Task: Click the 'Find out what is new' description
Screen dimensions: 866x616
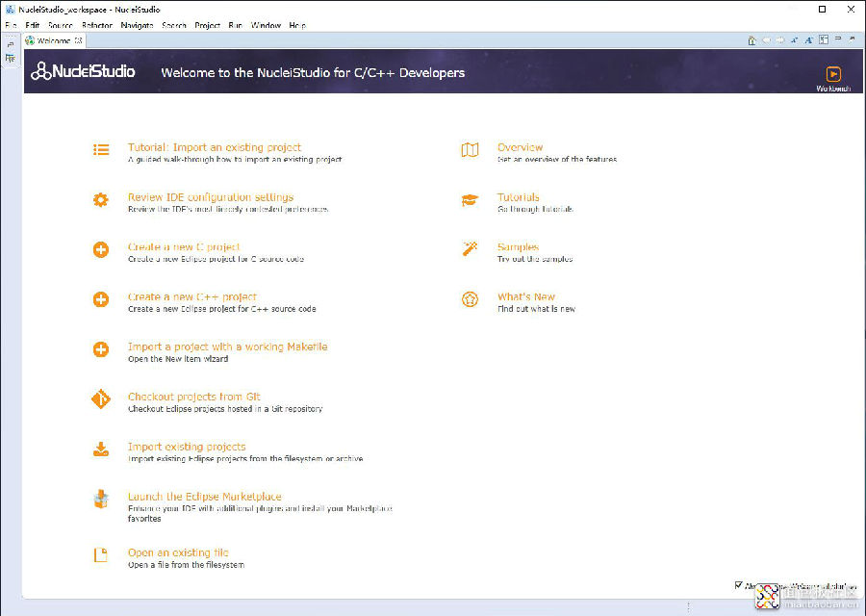Action: [536, 309]
